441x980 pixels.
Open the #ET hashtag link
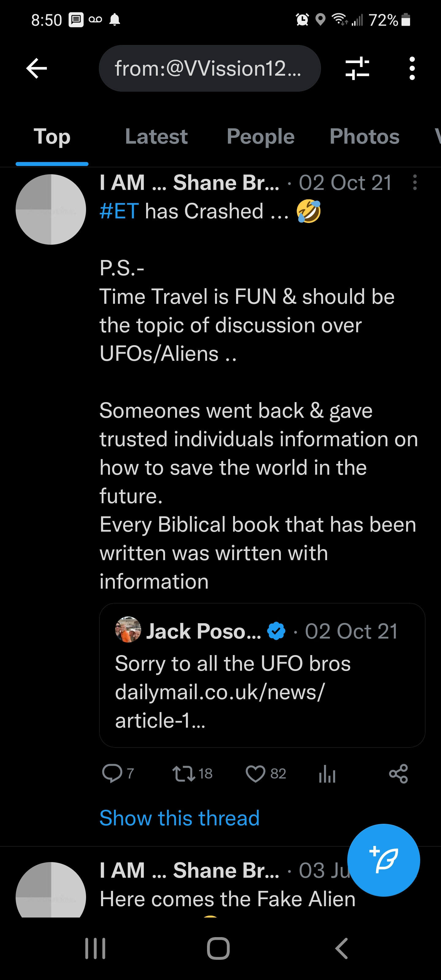coord(119,211)
